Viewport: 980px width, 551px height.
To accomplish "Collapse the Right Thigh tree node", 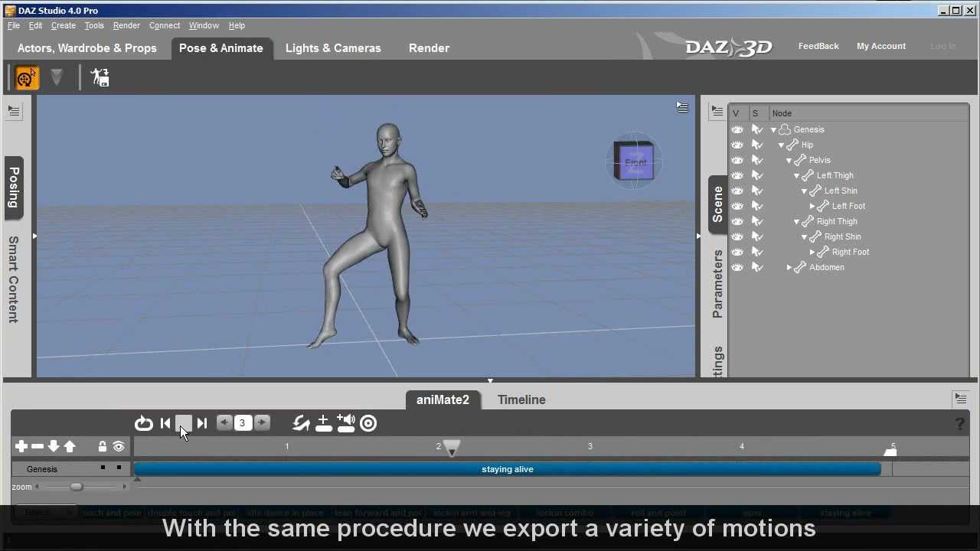I will click(796, 221).
